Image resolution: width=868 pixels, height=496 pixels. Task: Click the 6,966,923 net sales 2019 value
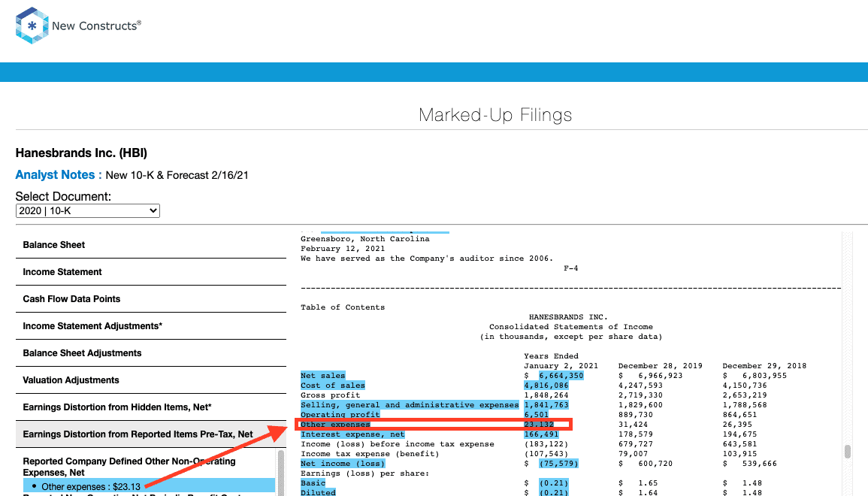661,376
